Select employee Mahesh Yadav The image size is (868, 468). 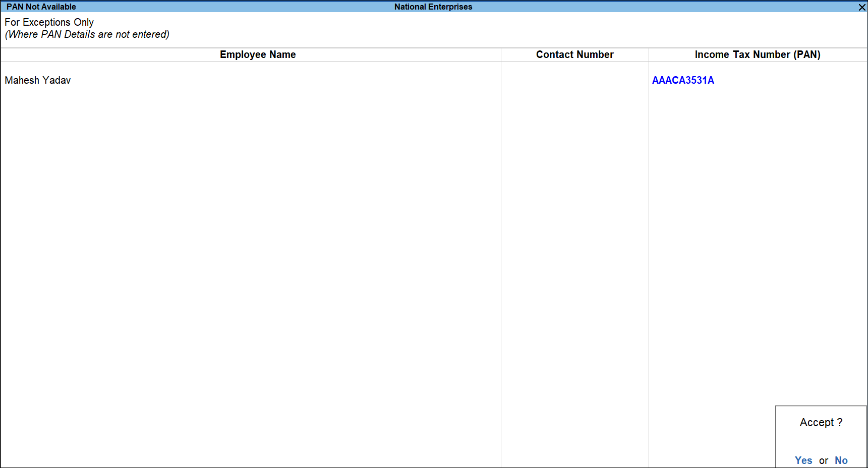(38, 80)
